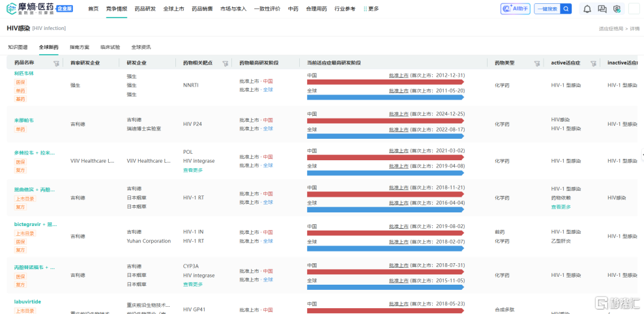The image size is (644, 314).
Task: Switch to the 全球新药 tab
Action: click(x=48, y=47)
